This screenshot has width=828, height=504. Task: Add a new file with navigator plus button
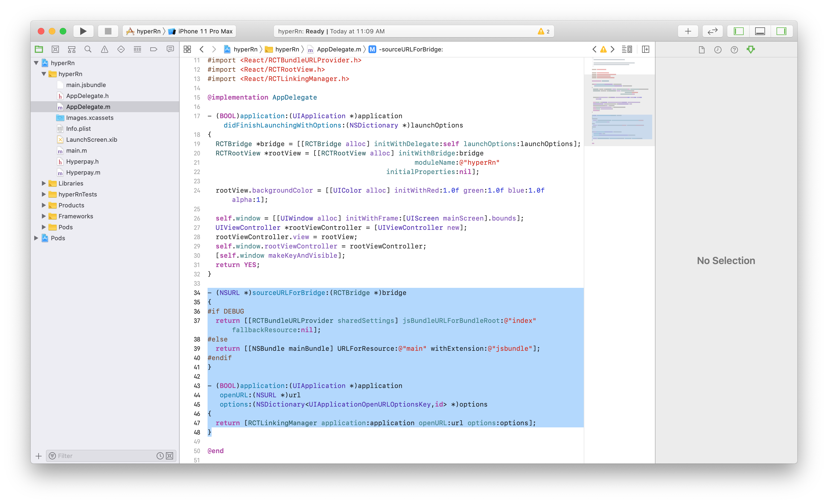click(x=39, y=456)
